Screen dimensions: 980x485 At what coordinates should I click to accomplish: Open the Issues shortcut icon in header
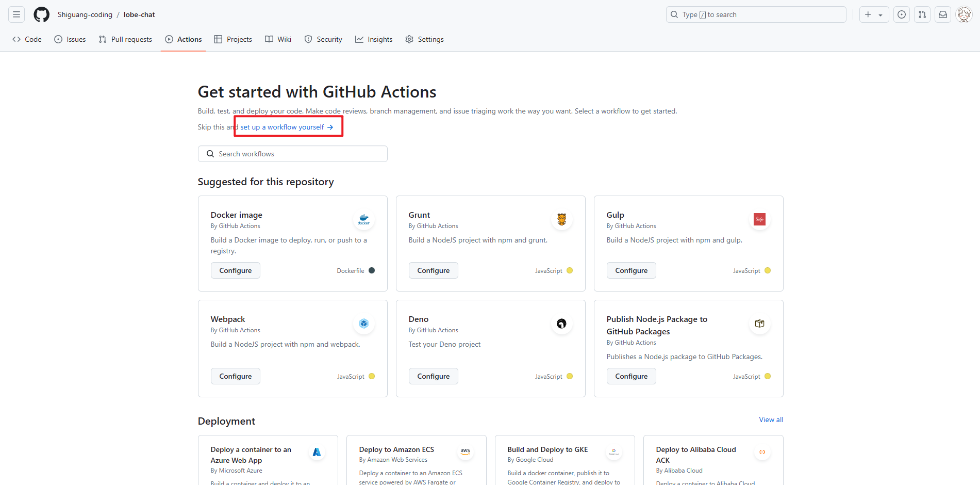coord(901,14)
